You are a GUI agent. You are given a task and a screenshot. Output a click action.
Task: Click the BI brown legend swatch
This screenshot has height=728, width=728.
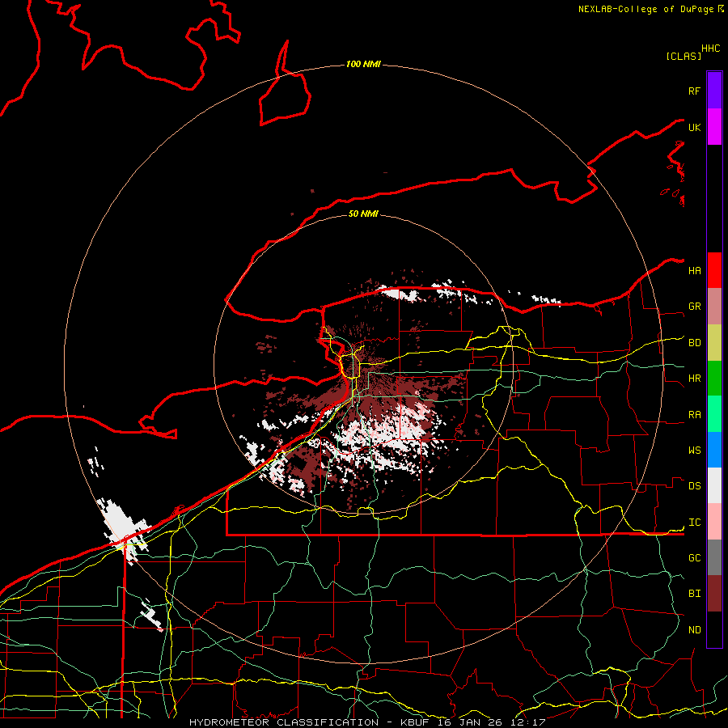pyautogui.click(x=714, y=594)
